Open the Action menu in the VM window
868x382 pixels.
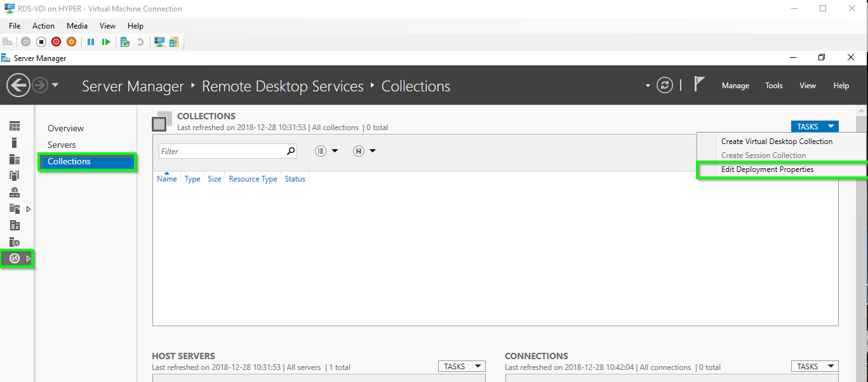tap(43, 26)
